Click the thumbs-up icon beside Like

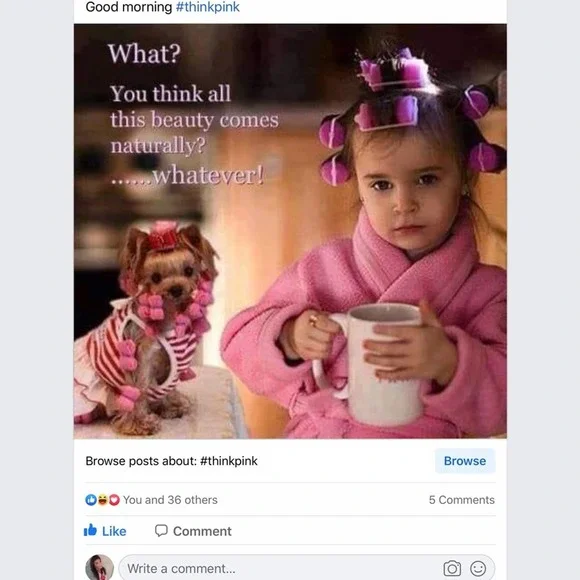[x=90, y=530]
